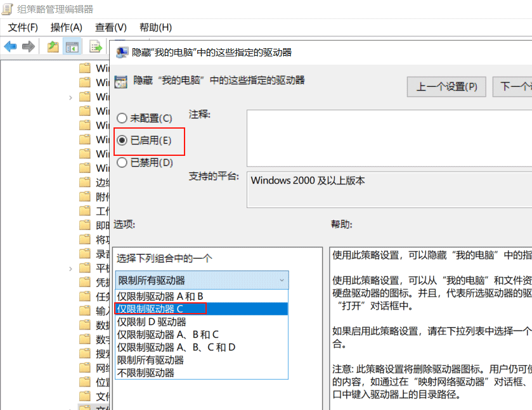Click the folder icon beside 即 tree item
Screen dimensions: 532x410
pyautogui.click(x=85, y=225)
